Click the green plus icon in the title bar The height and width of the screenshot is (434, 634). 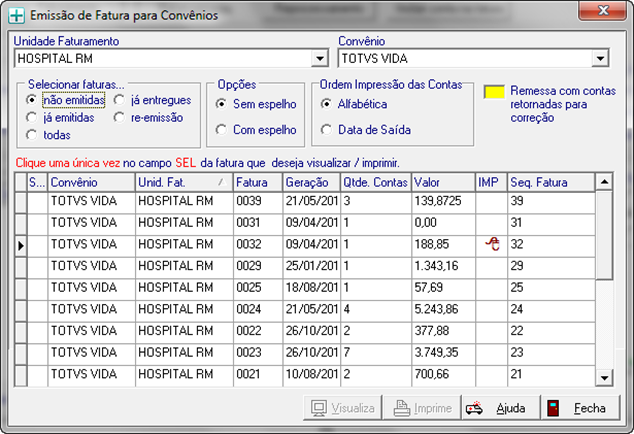17,15
